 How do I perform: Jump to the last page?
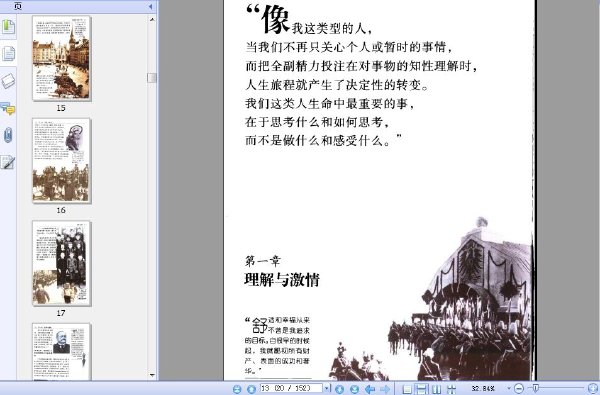(354, 389)
